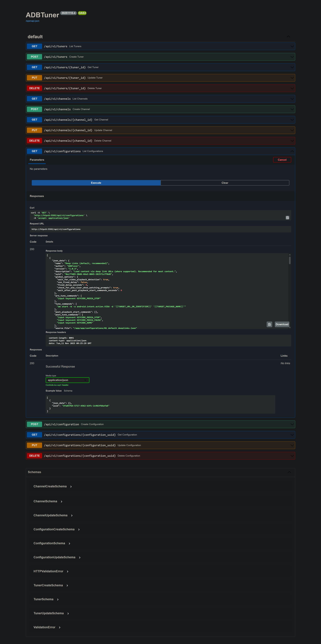Copy response body to clipboard icon
This screenshot has height=644, width=321.
(x=269, y=324)
